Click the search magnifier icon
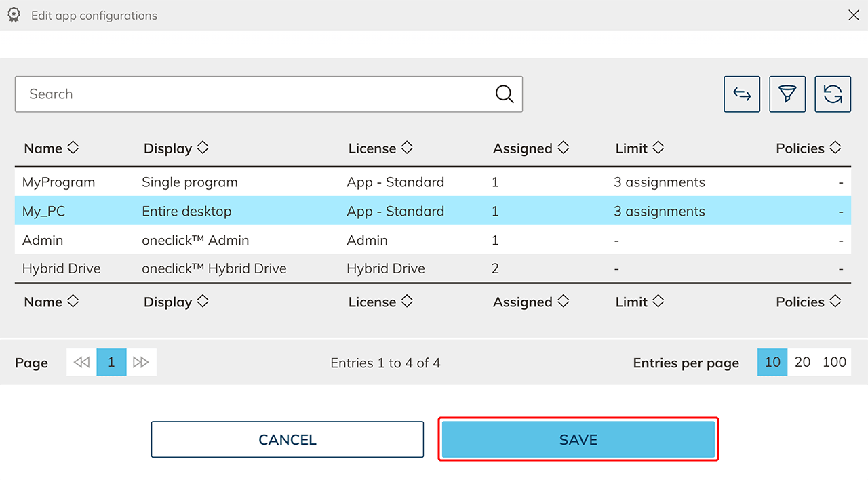The image size is (868, 480). click(x=505, y=94)
